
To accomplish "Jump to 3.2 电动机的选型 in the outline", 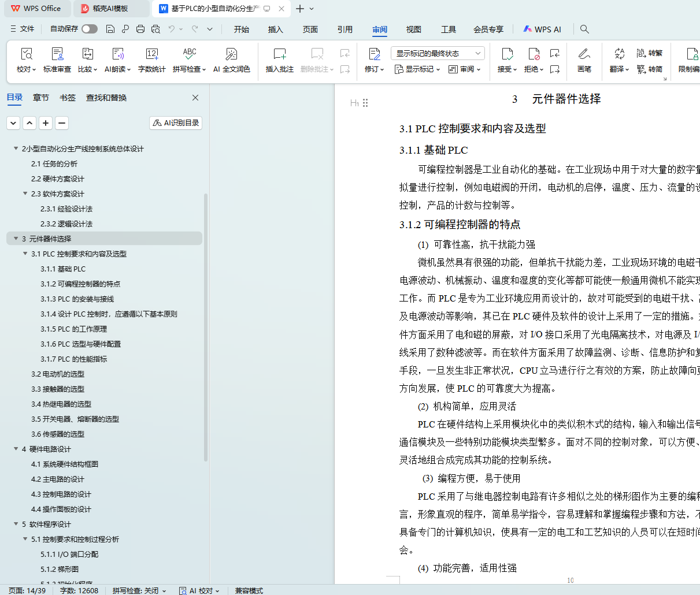I will coord(58,374).
